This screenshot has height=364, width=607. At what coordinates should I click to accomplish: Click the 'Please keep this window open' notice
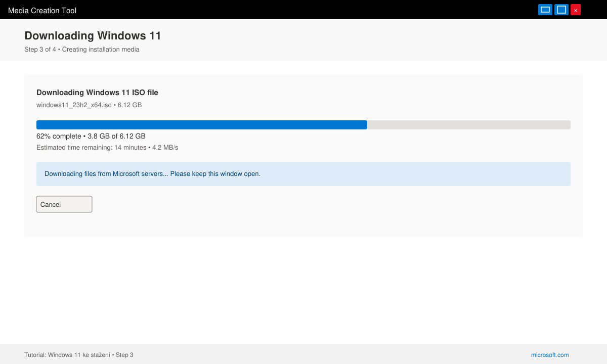click(303, 174)
